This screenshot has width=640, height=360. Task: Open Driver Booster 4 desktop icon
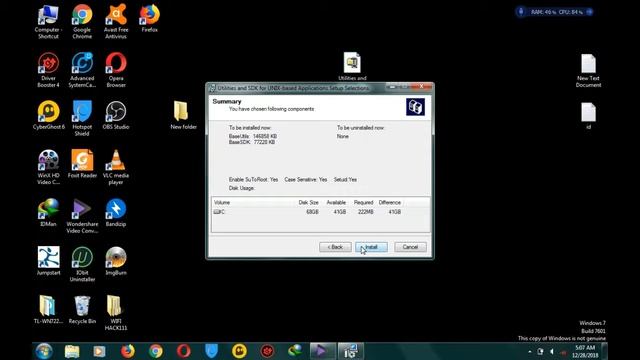click(48, 70)
